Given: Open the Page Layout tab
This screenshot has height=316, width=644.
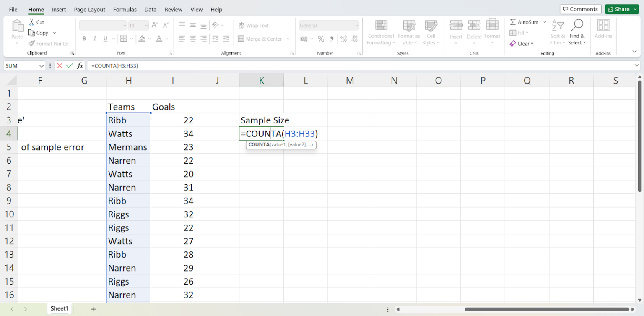Looking at the screenshot, I should (x=89, y=9).
